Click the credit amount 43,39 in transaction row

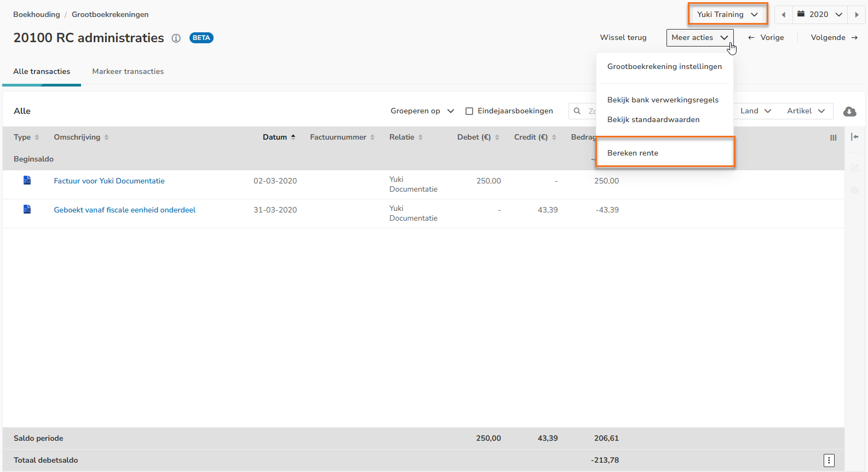[548, 210]
